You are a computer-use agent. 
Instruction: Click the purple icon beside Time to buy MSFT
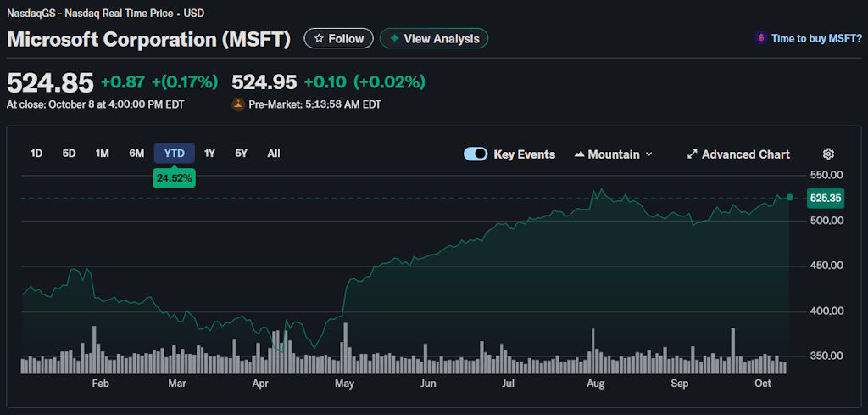[x=761, y=39]
